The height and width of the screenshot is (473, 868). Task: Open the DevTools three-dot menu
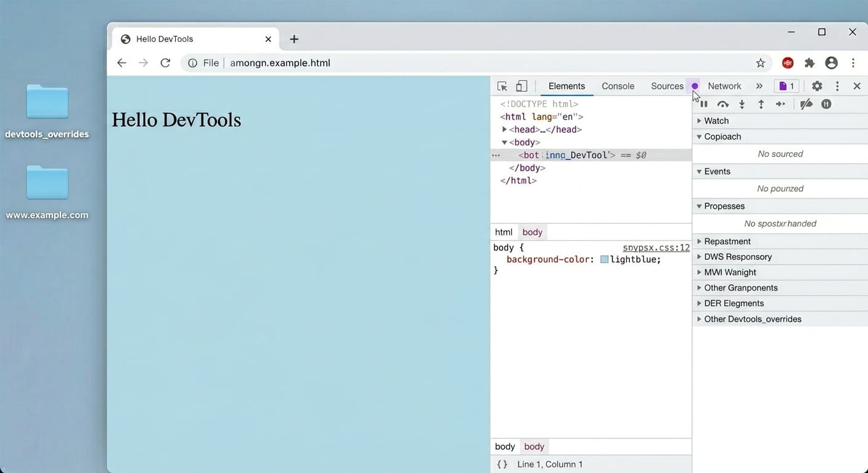pyautogui.click(x=837, y=86)
